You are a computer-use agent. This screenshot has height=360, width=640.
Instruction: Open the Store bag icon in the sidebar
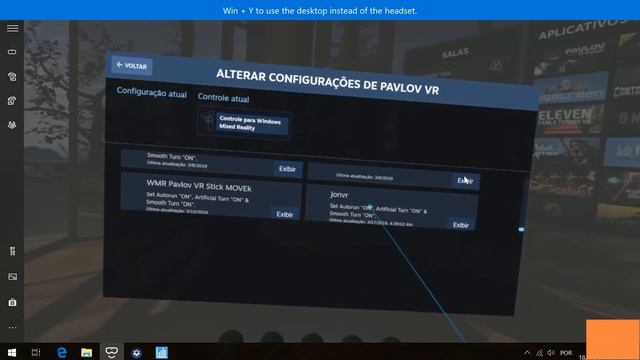12,302
